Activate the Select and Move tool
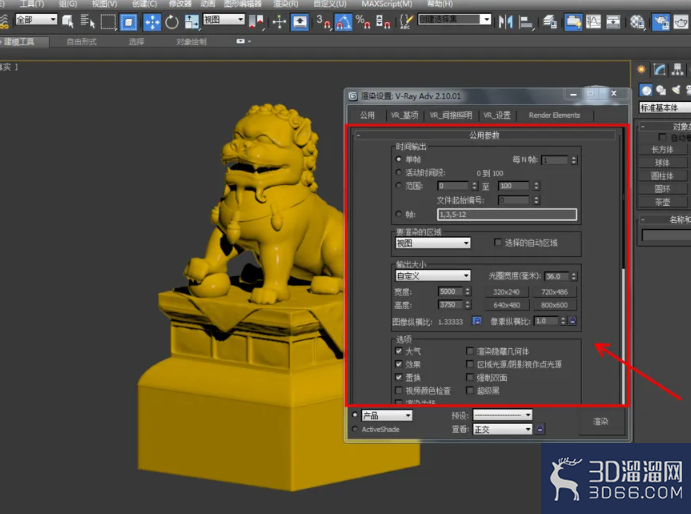The width and height of the screenshot is (691, 514). tap(152, 21)
